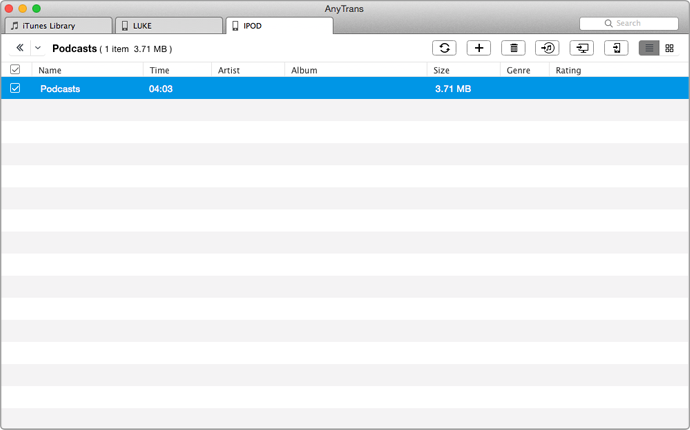Switch to list view mode
The height and width of the screenshot is (430, 690).
tap(649, 48)
